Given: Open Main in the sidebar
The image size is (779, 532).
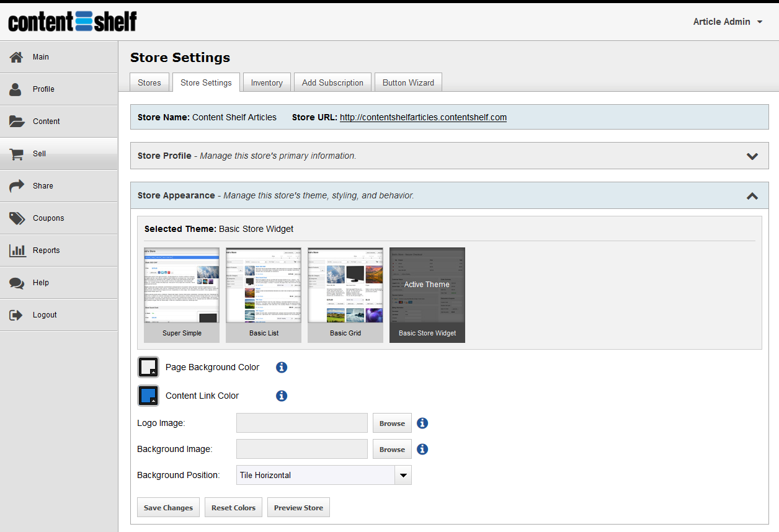Looking at the screenshot, I should pos(59,57).
